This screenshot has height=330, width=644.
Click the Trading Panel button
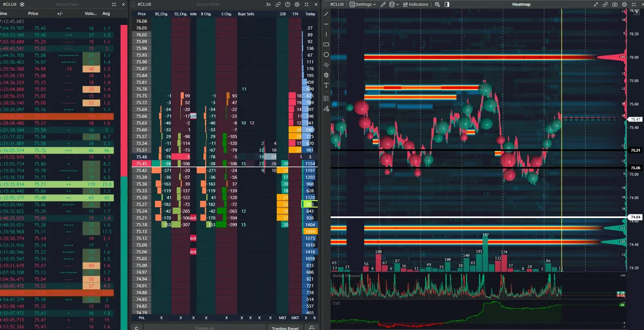pos(285,328)
